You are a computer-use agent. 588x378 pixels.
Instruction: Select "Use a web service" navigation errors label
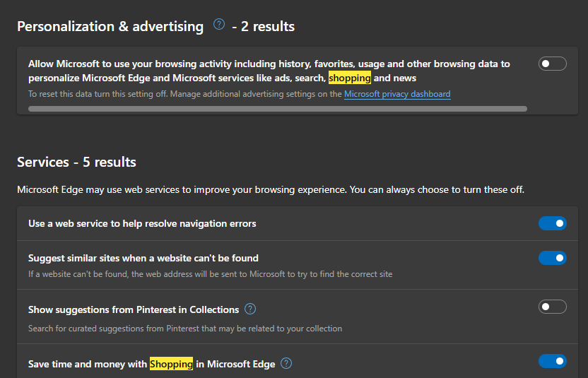(x=142, y=223)
